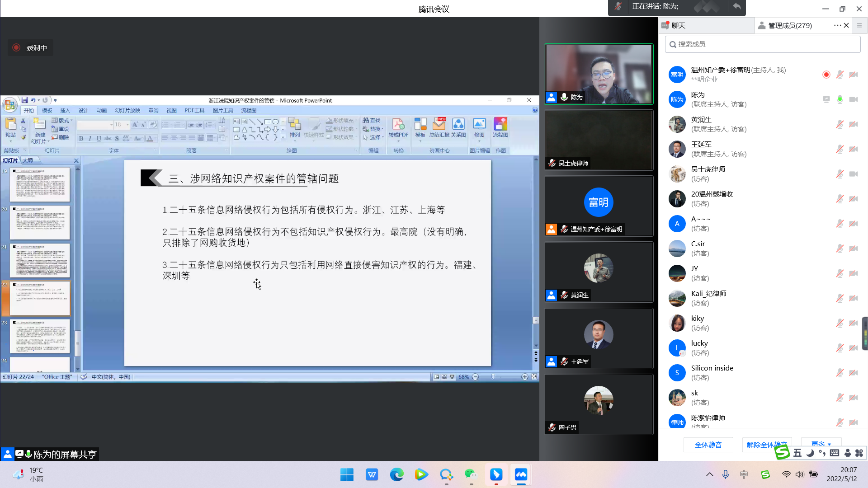Toggle microphone for member 黄润生
868x488 pixels.
[840, 124]
